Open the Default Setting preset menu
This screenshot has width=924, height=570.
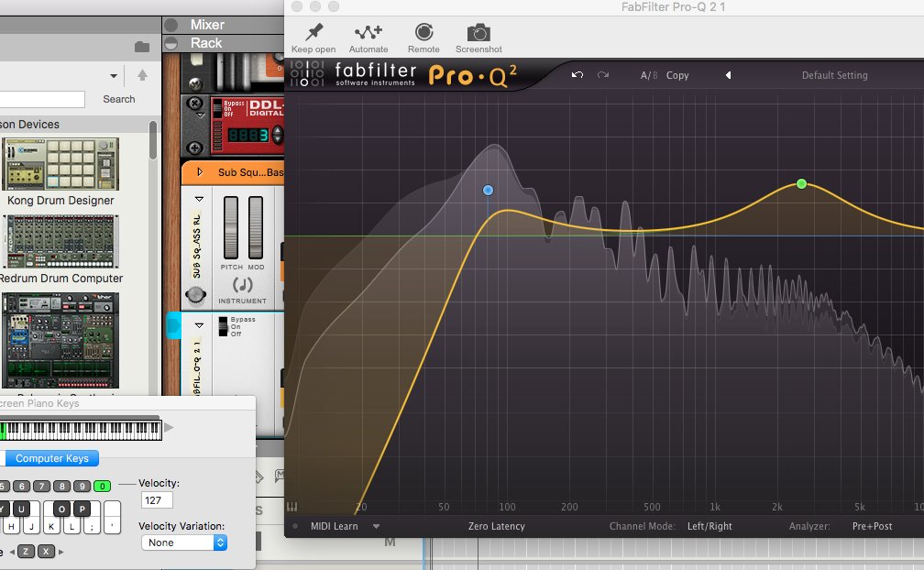pyautogui.click(x=834, y=75)
